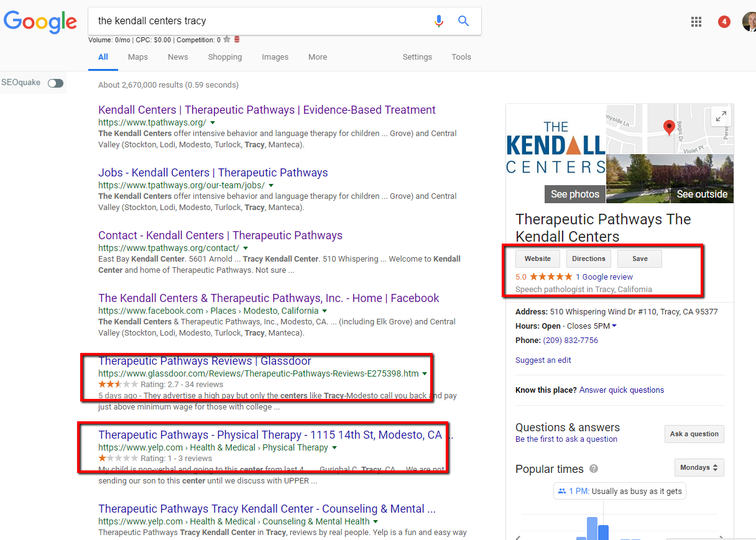Click the Website button
Viewport: 756px width, 540px height.
tap(538, 259)
